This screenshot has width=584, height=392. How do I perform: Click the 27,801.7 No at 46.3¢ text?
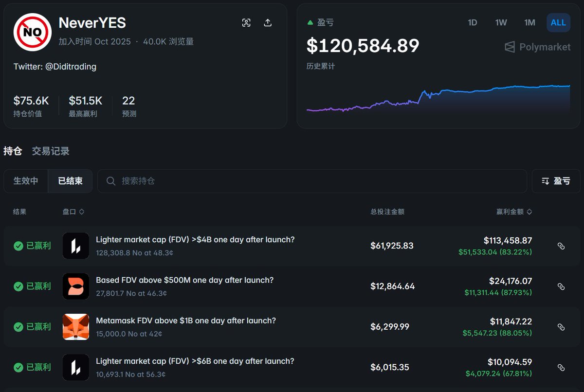[131, 293]
